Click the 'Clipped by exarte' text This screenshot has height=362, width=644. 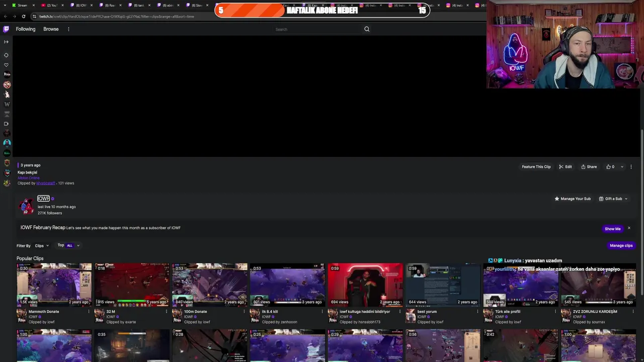(121, 322)
